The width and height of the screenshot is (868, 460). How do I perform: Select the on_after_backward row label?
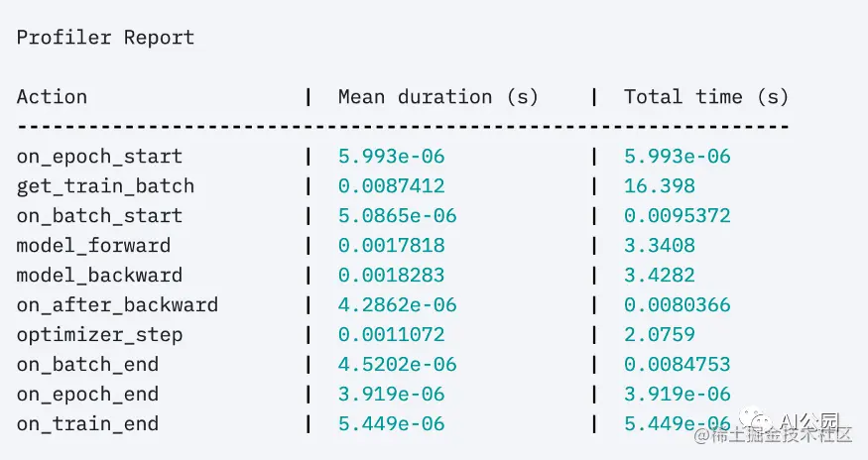point(117,305)
